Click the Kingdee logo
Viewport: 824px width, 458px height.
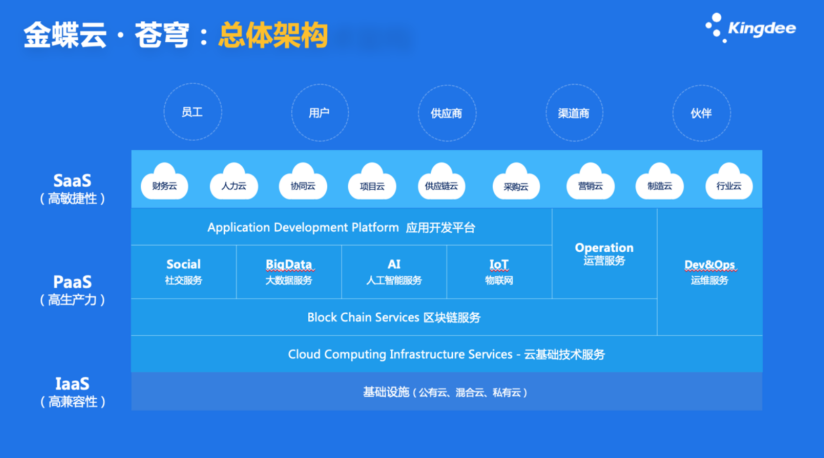(750, 28)
